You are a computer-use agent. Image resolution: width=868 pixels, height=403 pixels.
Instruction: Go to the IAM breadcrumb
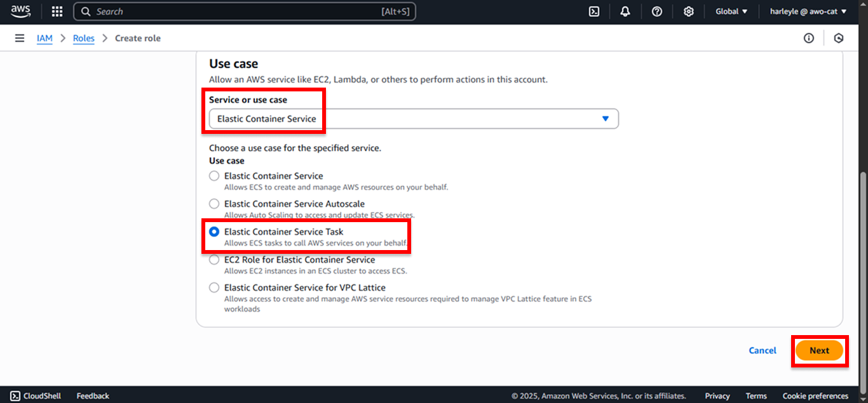44,38
